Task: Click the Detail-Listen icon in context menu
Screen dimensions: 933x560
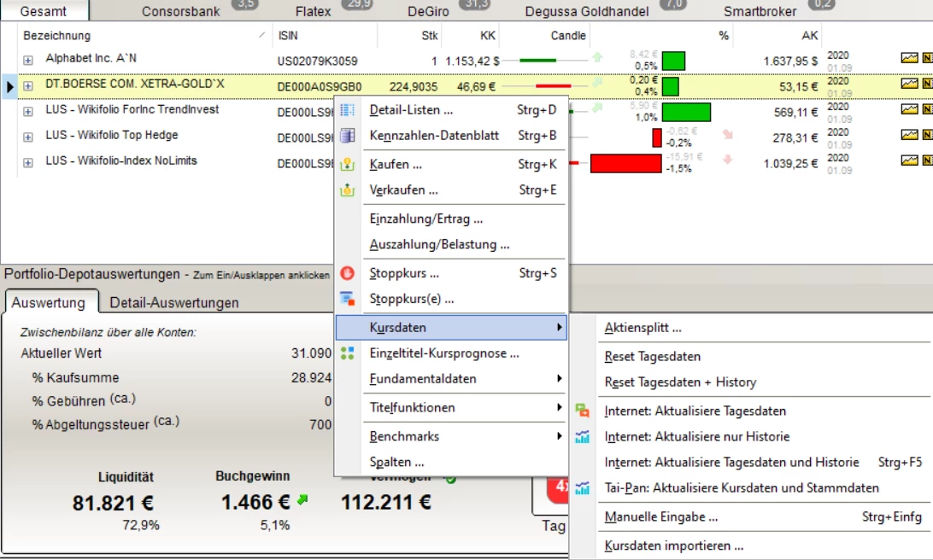Action: point(348,110)
